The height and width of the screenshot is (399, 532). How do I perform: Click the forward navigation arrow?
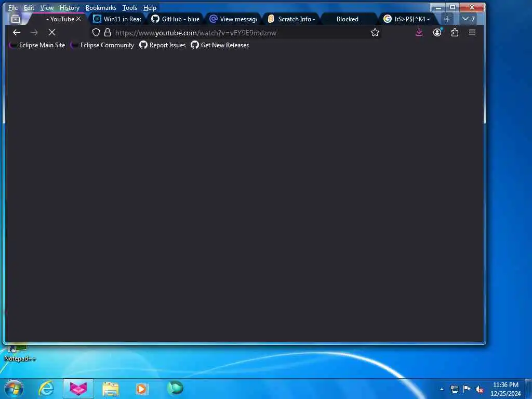pyautogui.click(x=34, y=33)
